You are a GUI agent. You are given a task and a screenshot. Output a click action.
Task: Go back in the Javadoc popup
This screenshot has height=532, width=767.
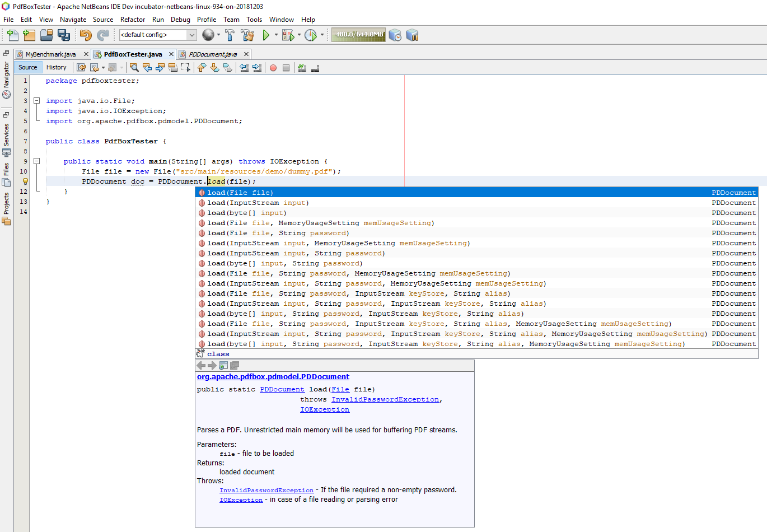[x=201, y=365]
